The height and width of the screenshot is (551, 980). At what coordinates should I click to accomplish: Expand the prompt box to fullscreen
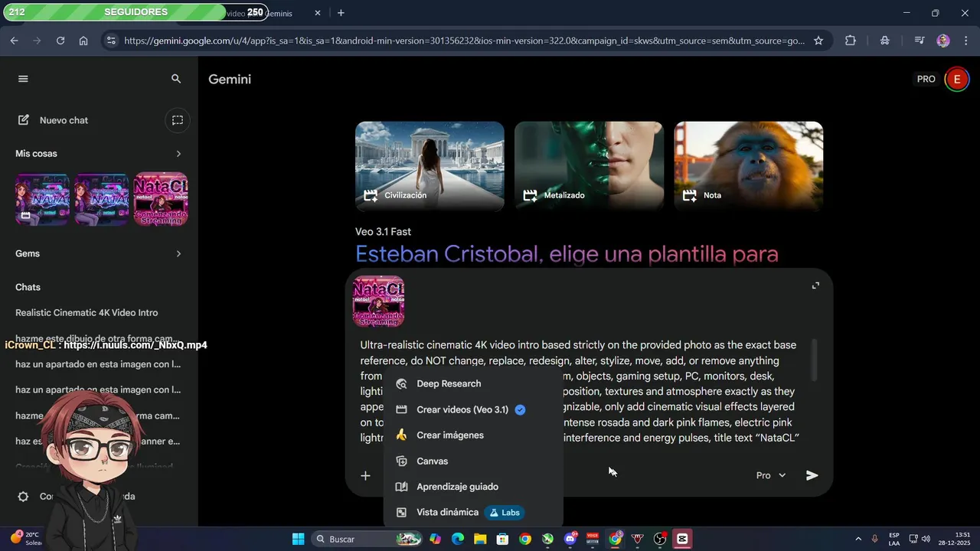(x=815, y=285)
